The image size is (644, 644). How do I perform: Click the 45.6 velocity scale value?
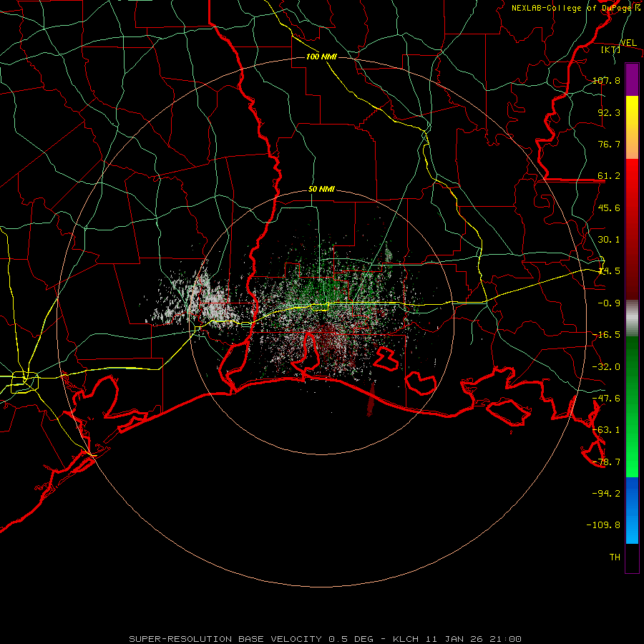click(x=609, y=208)
